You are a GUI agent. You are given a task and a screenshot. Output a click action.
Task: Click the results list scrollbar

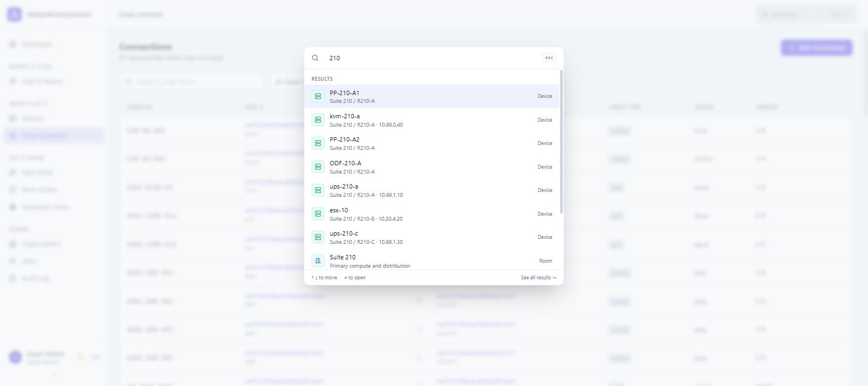pos(561,142)
